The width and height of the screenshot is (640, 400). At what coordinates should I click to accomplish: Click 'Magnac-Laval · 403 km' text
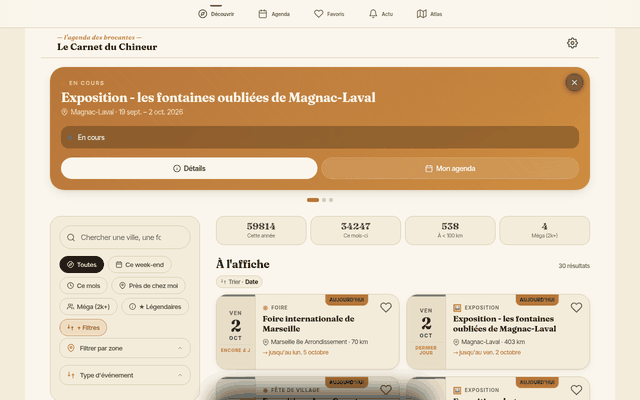(x=493, y=342)
